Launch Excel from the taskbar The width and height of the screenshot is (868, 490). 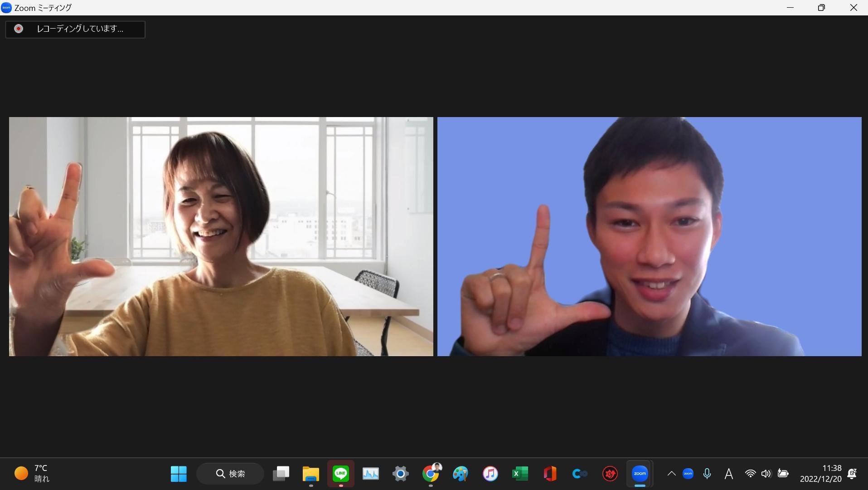[520, 474]
